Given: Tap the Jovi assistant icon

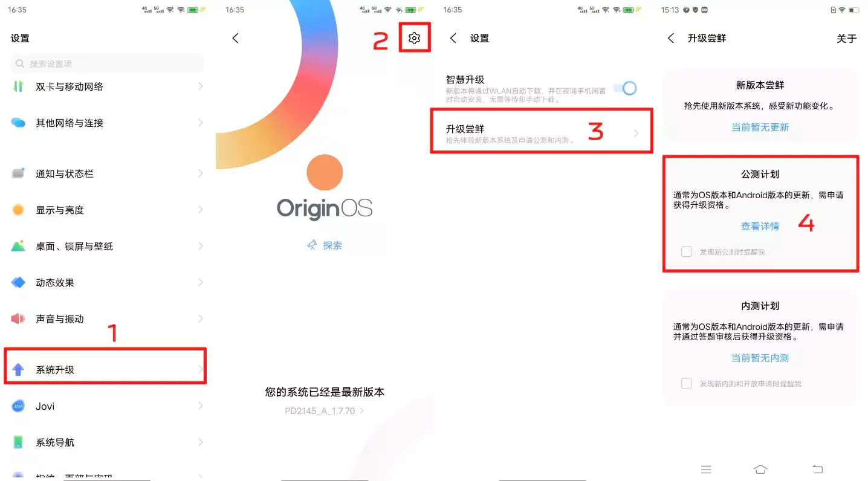Looking at the screenshot, I should (18, 406).
